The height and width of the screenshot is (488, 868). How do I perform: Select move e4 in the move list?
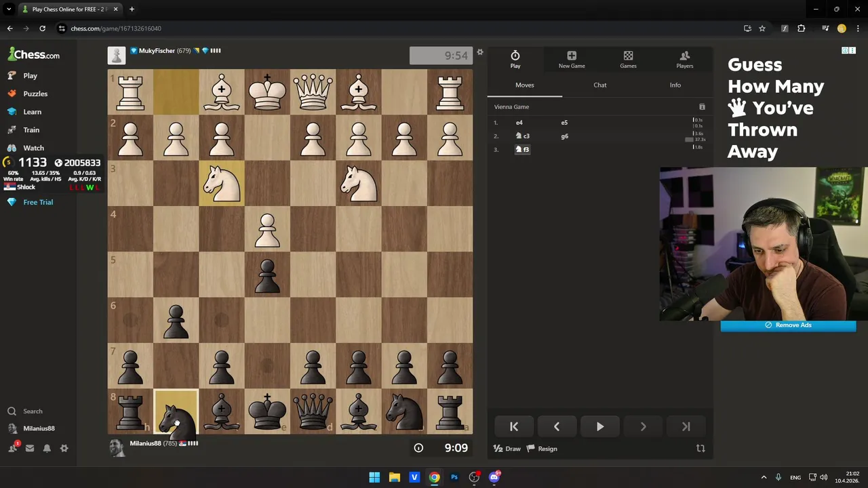click(519, 123)
